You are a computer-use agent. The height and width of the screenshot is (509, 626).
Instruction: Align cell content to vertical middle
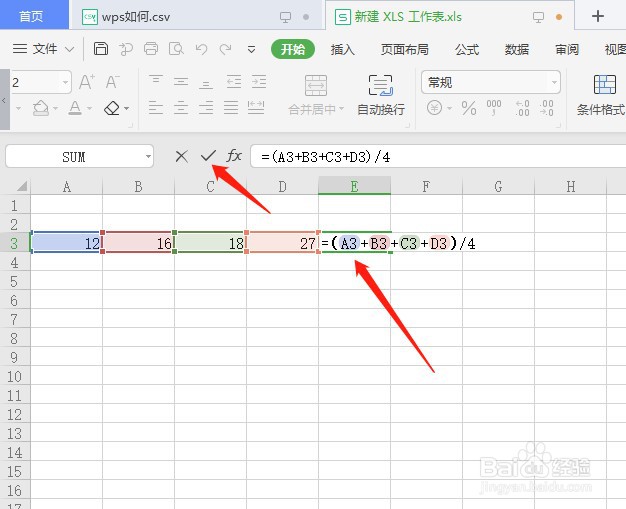coord(181,81)
